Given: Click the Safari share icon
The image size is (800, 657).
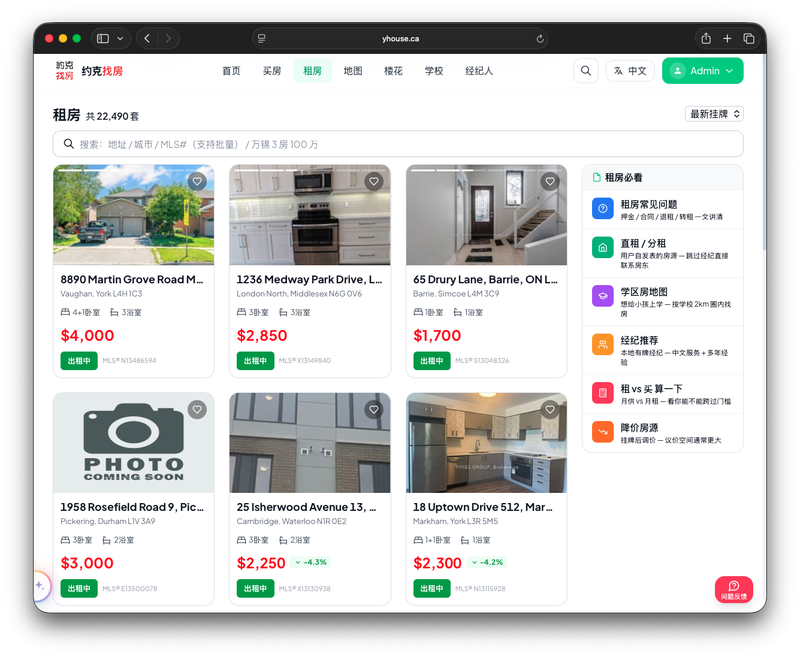Looking at the screenshot, I should 706,38.
